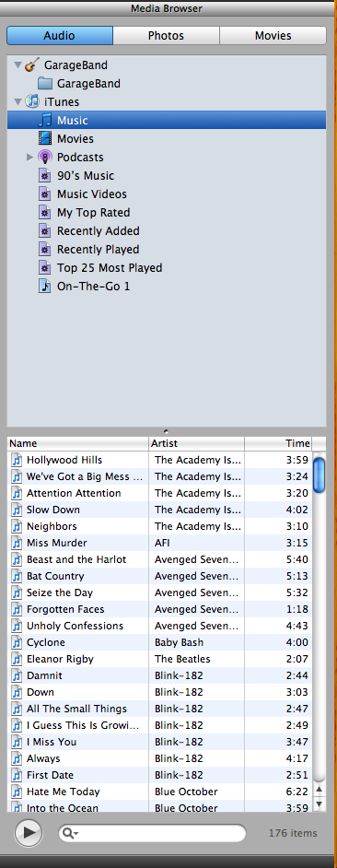Collapse the GarageBand disclosure triangle

pos(18,65)
